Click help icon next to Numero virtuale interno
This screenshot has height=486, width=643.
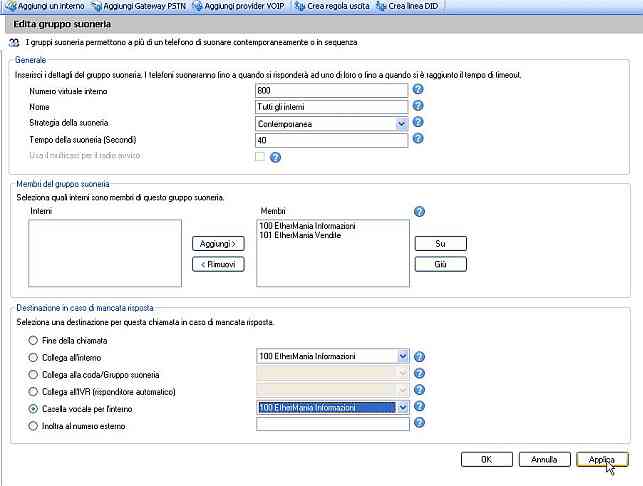click(418, 89)
